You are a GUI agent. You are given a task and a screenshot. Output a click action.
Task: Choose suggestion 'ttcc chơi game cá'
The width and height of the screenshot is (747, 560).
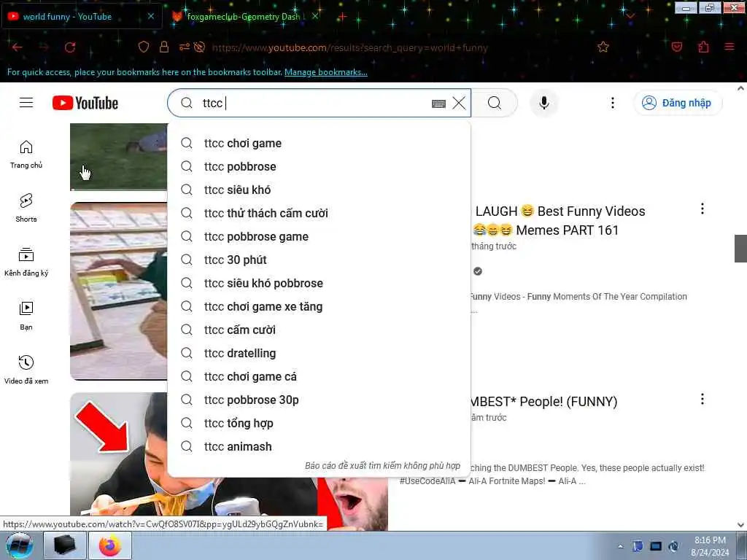click(319, 377)
